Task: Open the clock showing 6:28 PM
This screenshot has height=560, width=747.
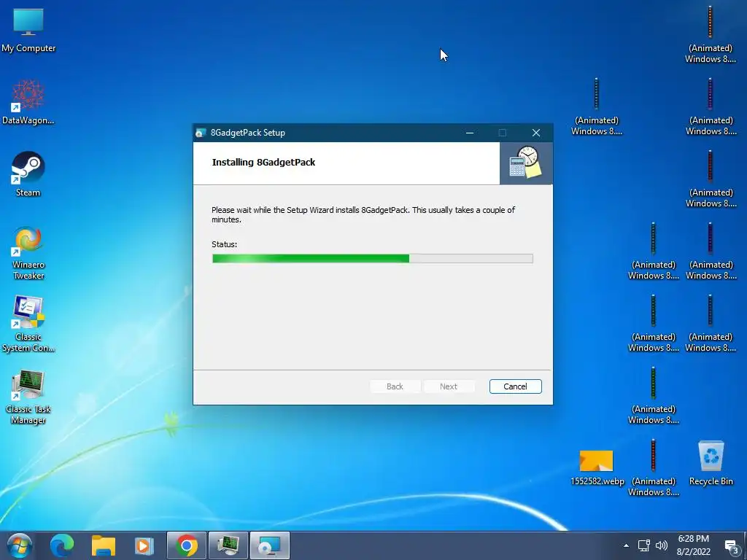Action: click(x=693, y=545)
